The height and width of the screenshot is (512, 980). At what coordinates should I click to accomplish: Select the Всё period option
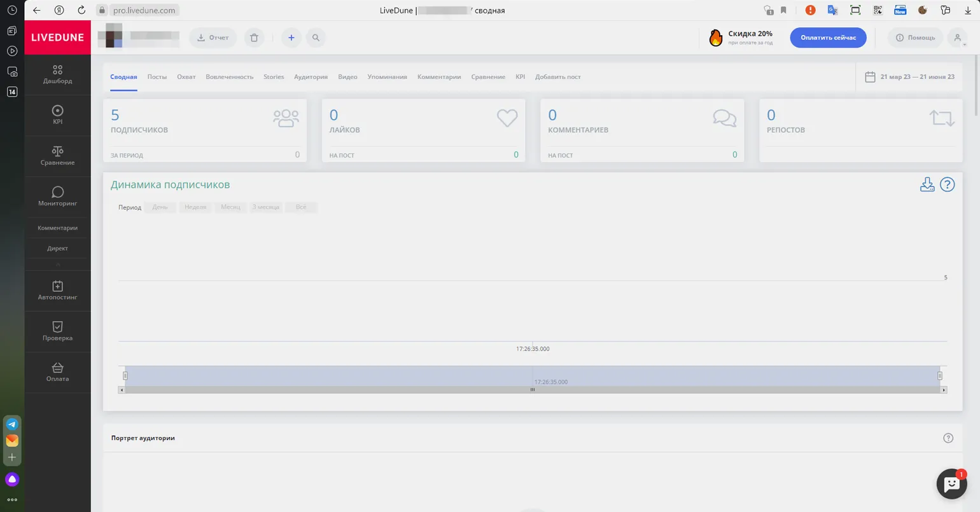pos(301,207)
